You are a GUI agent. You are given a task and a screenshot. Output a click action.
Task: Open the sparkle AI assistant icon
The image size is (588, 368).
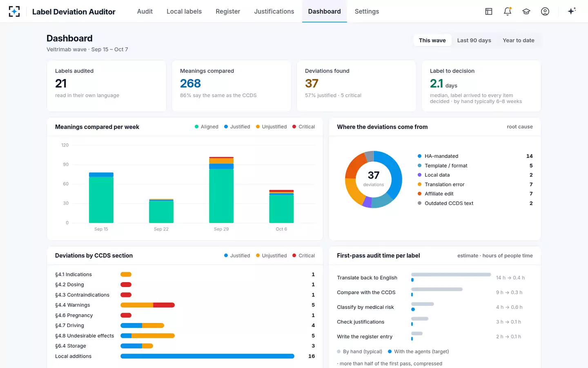[572, 11]
